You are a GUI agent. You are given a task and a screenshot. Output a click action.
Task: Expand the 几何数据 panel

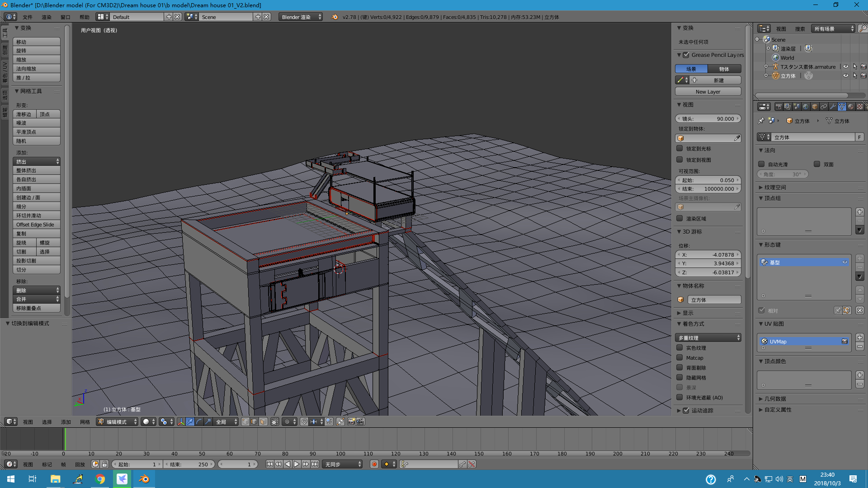pos(775,399)
